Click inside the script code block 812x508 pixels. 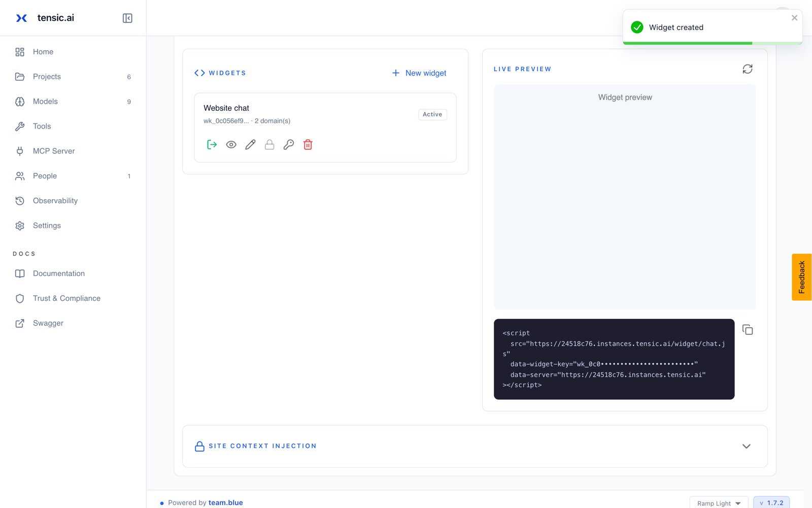tap(614, 359)
